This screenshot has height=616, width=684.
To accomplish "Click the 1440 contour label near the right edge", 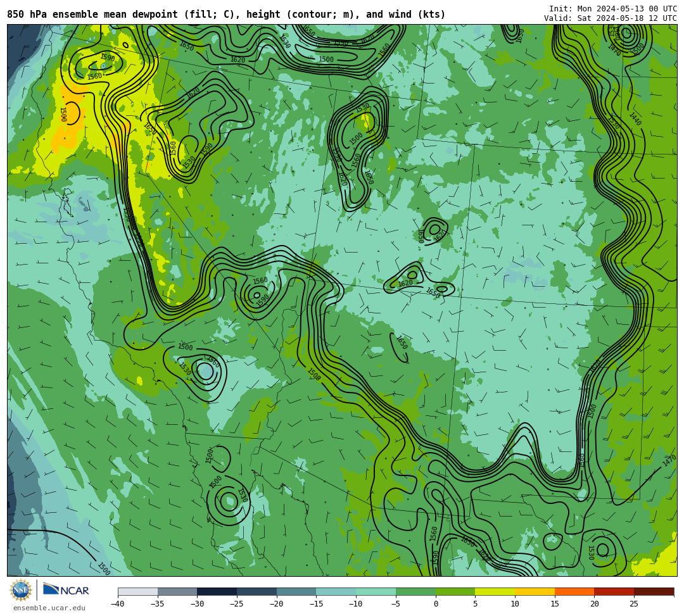I will [635, 119].
